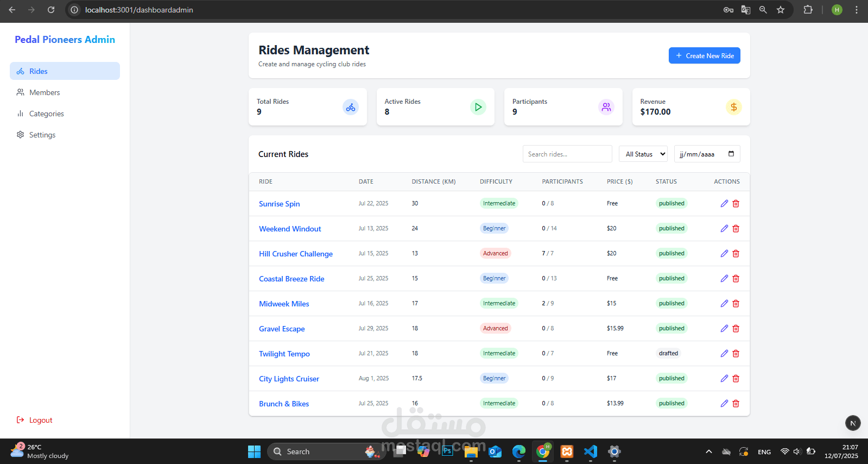The height and width of the screenshot is (464, 868).
Task: Delete the Weekend Windout ride
Action: (x=736, y=229)
